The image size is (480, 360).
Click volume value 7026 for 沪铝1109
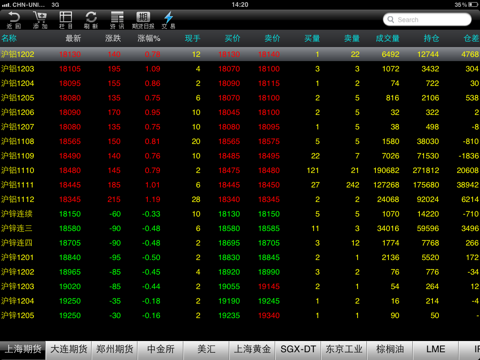(391, 156)
